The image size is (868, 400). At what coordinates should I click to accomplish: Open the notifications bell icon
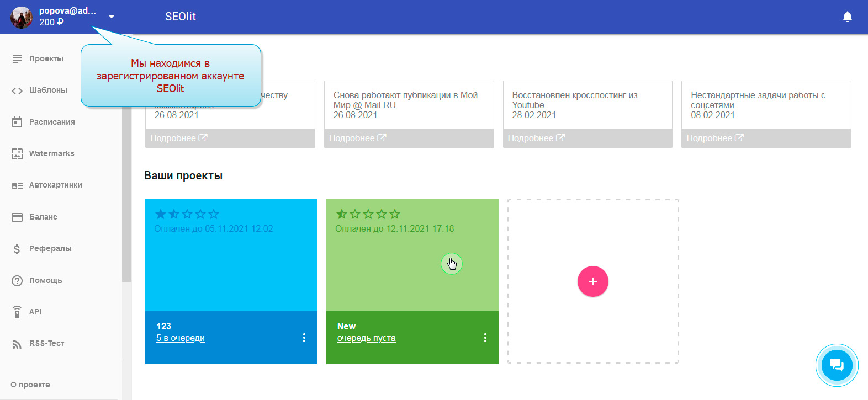pos(847,17)
